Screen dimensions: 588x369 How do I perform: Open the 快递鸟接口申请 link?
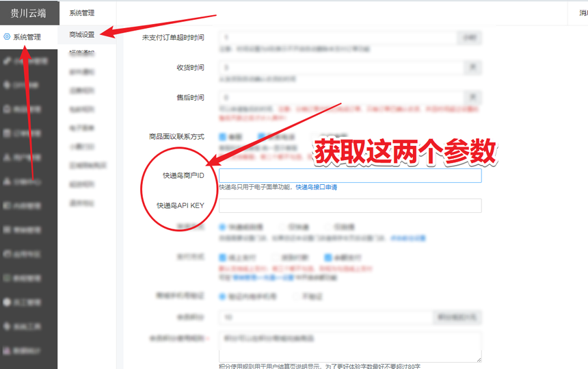click(x=316, y=187)
